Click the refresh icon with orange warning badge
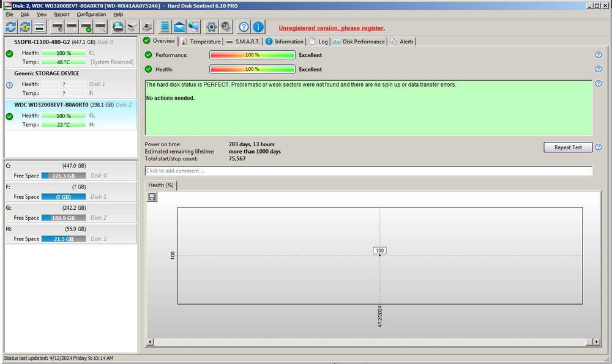This screenshot has width=612, height=364. point(25,27)
